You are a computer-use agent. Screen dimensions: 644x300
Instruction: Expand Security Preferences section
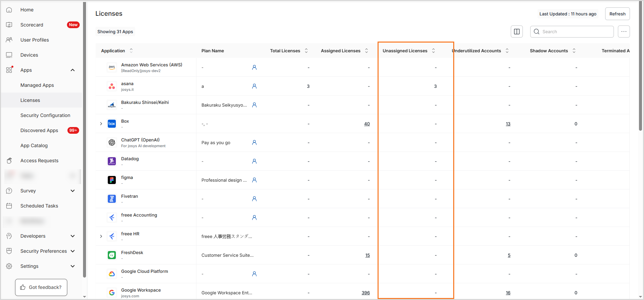point(73,251)
